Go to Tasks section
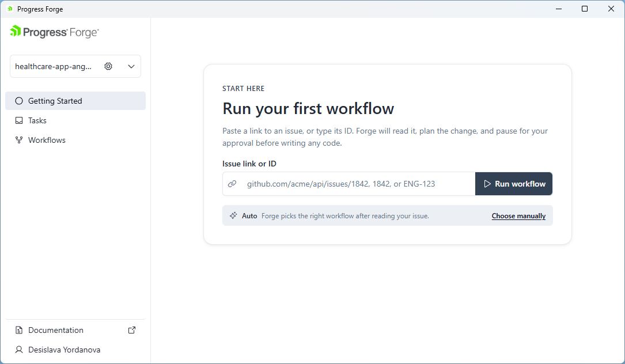This screenshot has width=625, height=364. coord(75,120)
